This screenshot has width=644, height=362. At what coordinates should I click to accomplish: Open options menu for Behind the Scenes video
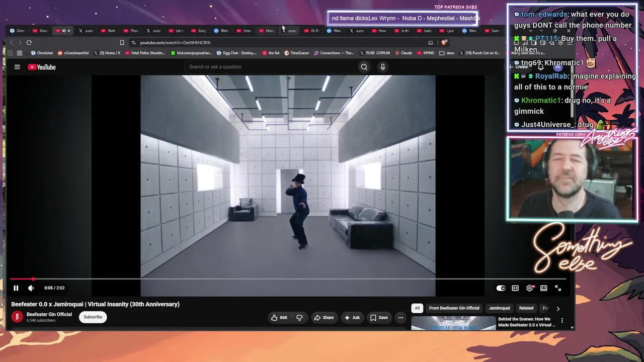pyautogui.click(x=562, y=320)
